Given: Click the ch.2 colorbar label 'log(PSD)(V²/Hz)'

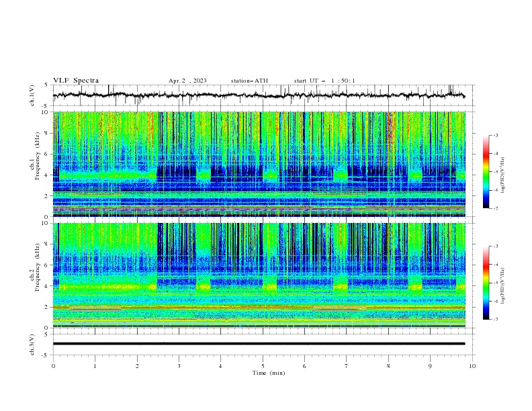Looking at the screenshot, I should point(503,285).
